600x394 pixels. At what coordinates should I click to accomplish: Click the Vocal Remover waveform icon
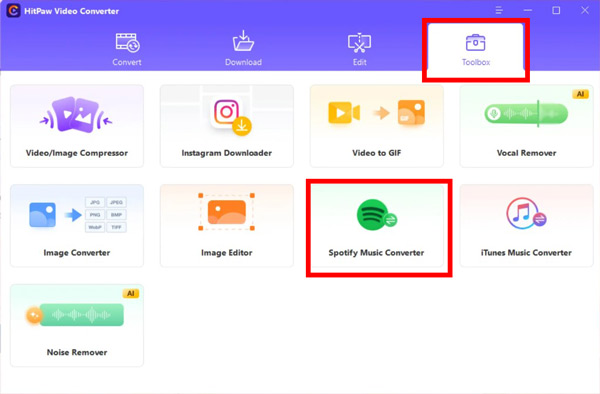pyautogui.click(x=526, y=114)
